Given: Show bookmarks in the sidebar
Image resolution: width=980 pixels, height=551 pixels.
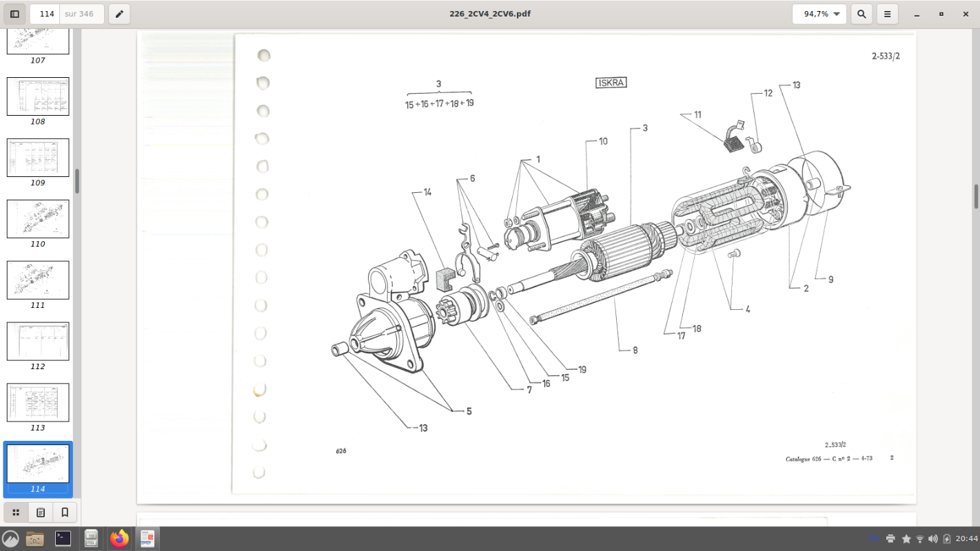Looking at the screenshot, I should pyautogui.click(x=65, y=512).
